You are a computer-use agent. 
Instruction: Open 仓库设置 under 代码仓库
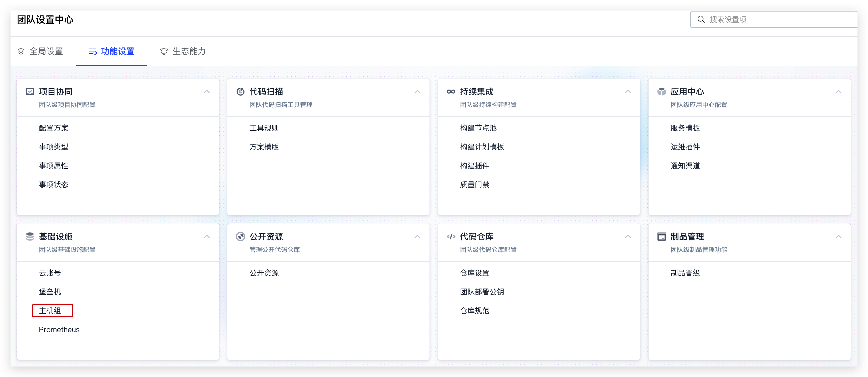pyautogui.click(x=475, y=273)
